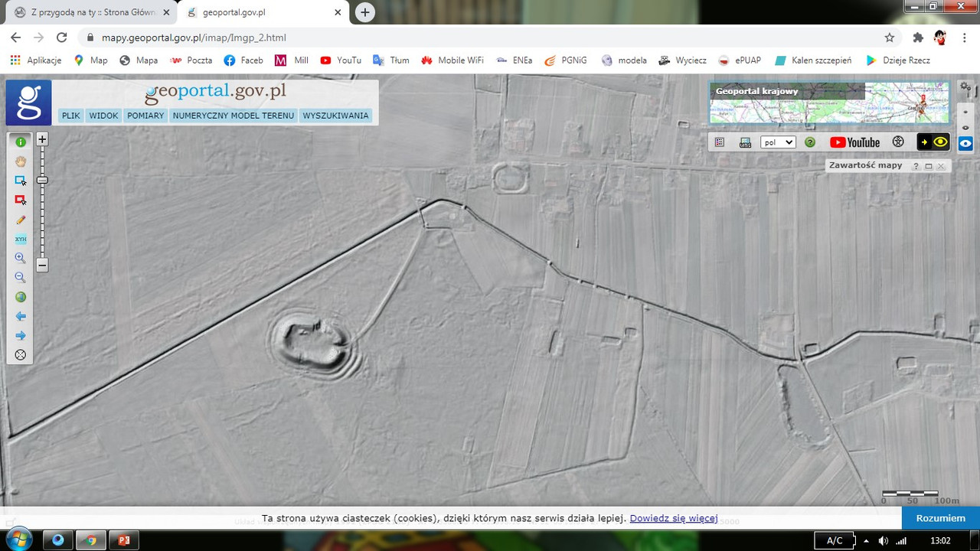The height and width of the screenshot is (551, 980).
Task: Accept cookies with Rozumiem button
Action: (941, 518)
